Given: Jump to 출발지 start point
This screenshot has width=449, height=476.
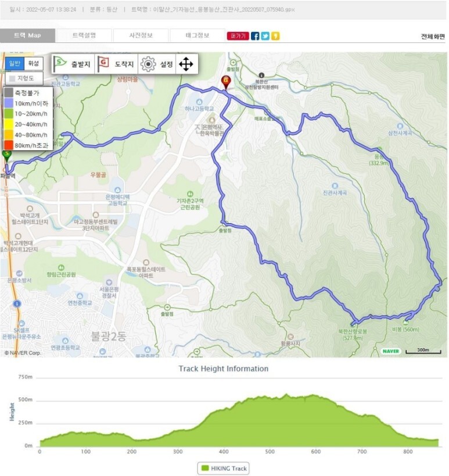Looking at the screenshot, I should coord(73,64).
